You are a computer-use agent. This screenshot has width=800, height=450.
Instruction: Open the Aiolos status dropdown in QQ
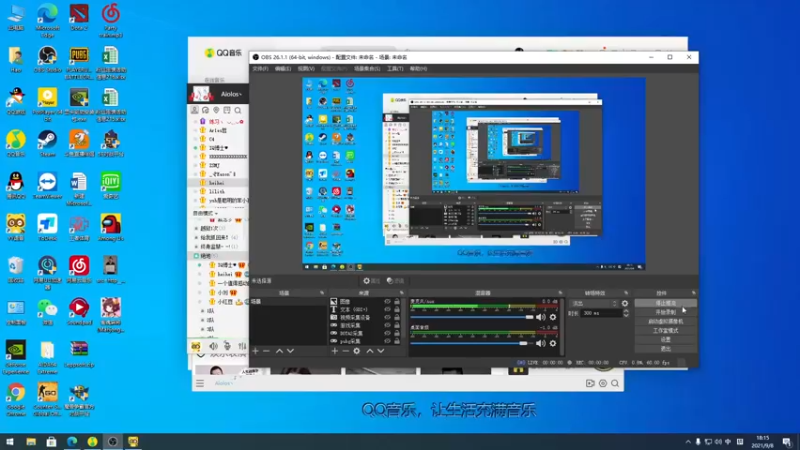(231, 94)
